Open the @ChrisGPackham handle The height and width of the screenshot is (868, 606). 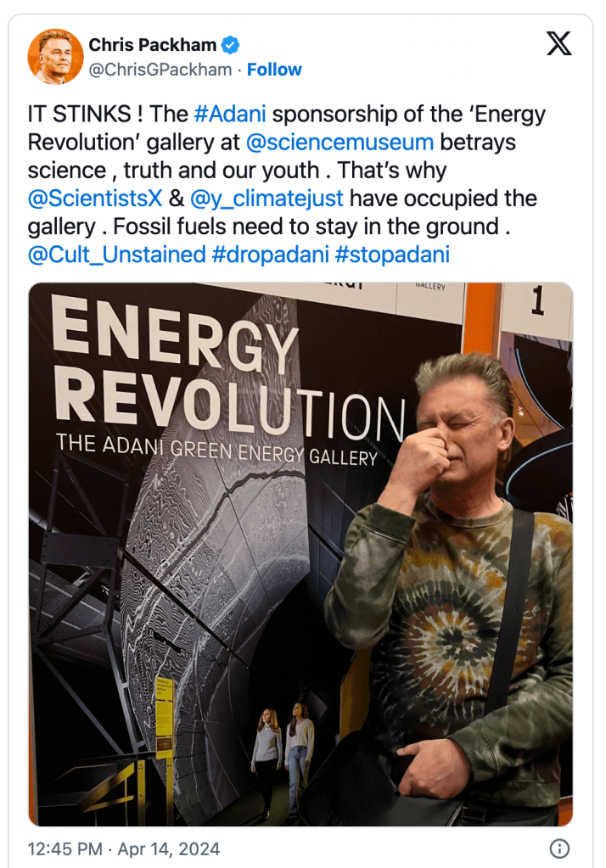tap(160, 70)
